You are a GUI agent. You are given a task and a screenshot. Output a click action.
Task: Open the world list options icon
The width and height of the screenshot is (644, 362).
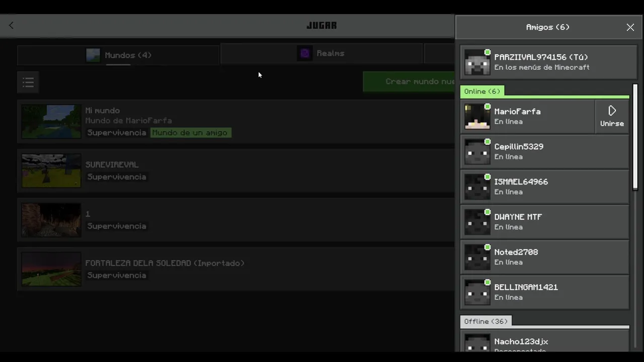click(x=28, y=82)
